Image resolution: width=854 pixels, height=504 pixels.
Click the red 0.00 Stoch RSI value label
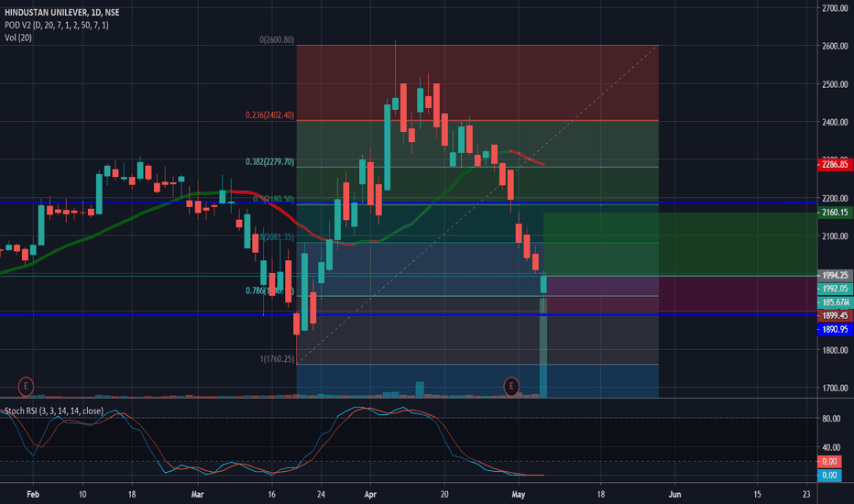[x=829, y=462]
